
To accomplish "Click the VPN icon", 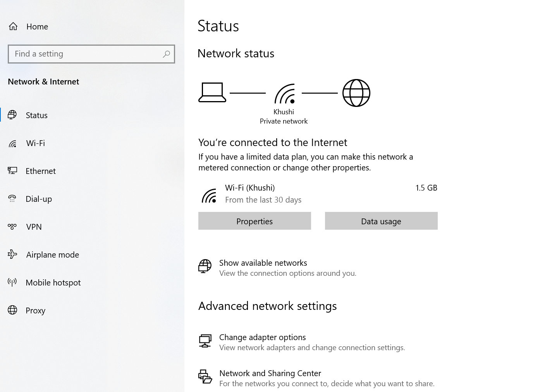I will 12,227.
